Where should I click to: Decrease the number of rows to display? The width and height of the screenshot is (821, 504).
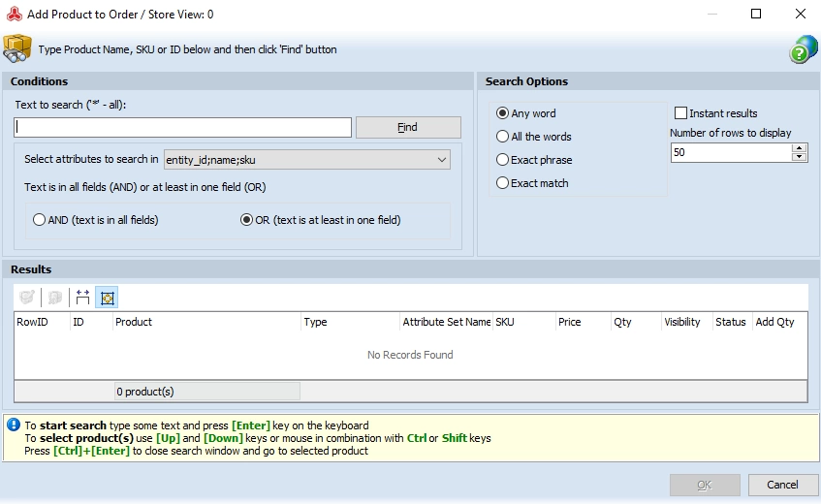click(x=799, y=156)
